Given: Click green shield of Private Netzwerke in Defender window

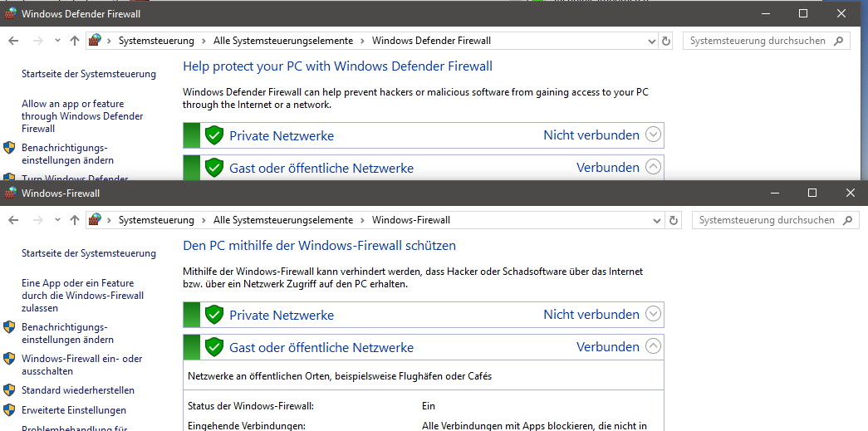Looking at the screenshot, I should (213, 135).
